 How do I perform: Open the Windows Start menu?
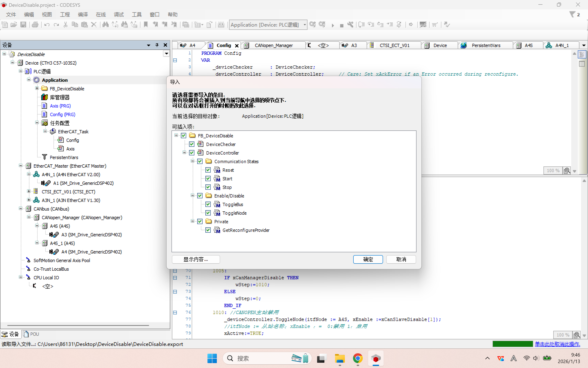(212, 358)
